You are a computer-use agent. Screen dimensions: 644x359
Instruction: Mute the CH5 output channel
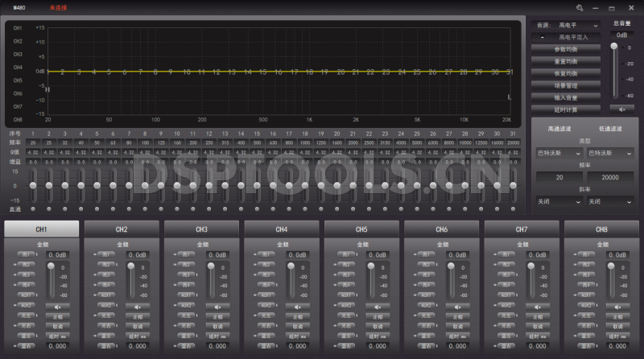378,307
